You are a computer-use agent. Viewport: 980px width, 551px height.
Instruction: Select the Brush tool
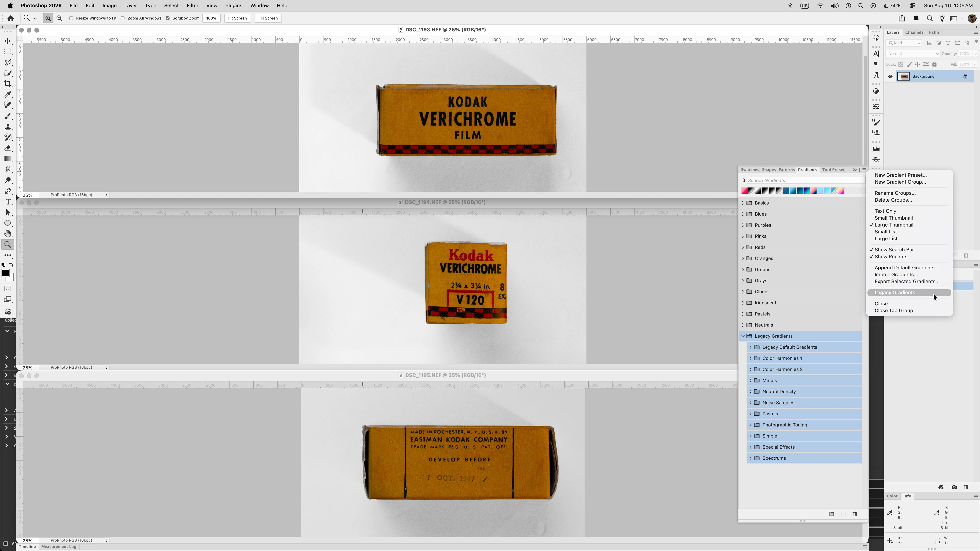tap(8, 116)
